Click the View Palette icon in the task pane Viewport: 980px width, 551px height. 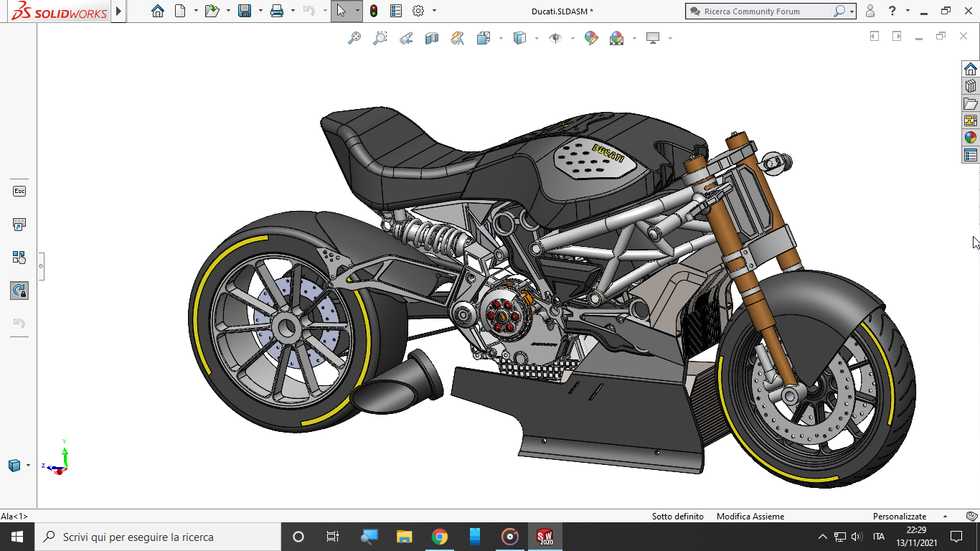971,120
